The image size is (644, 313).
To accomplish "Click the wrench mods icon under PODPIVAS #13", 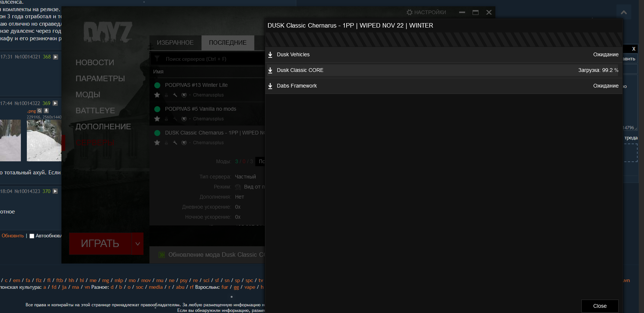I will (175, 95).
